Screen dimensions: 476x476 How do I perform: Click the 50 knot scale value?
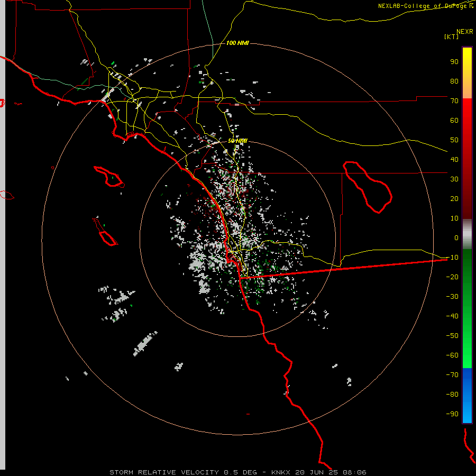(x=454, y=140)
